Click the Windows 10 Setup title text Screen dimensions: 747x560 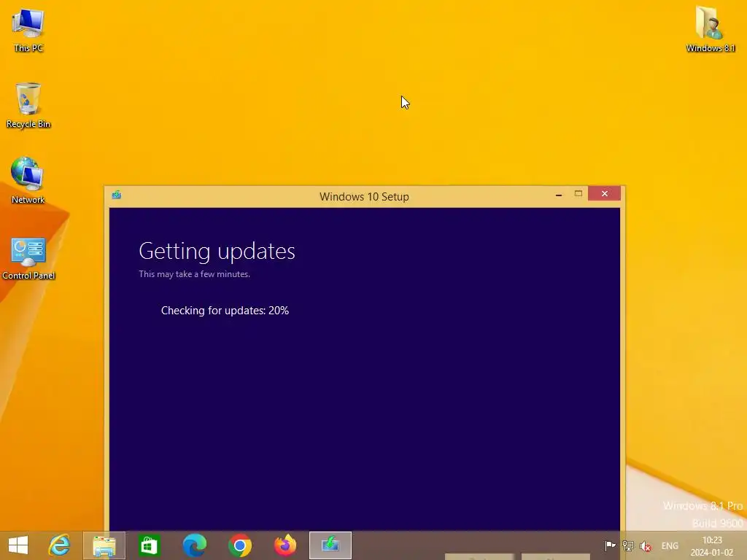tap(364, 197)
